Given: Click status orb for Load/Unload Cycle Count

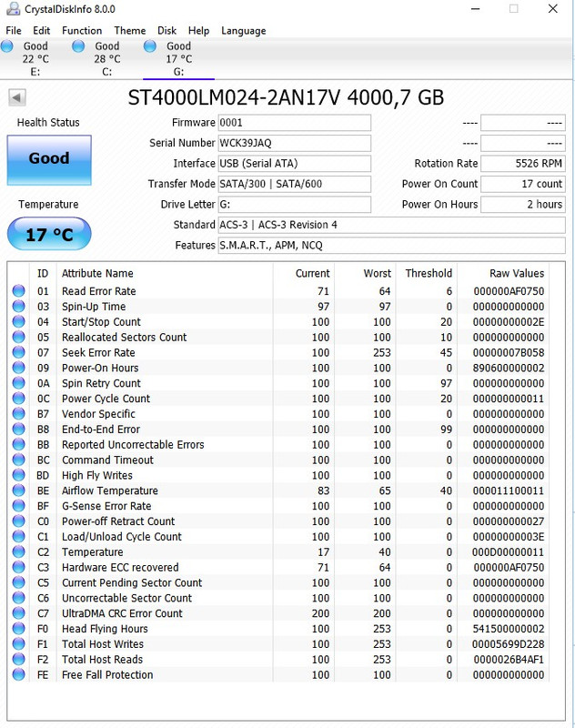Looking at the screenshot, I should point(18,536).
